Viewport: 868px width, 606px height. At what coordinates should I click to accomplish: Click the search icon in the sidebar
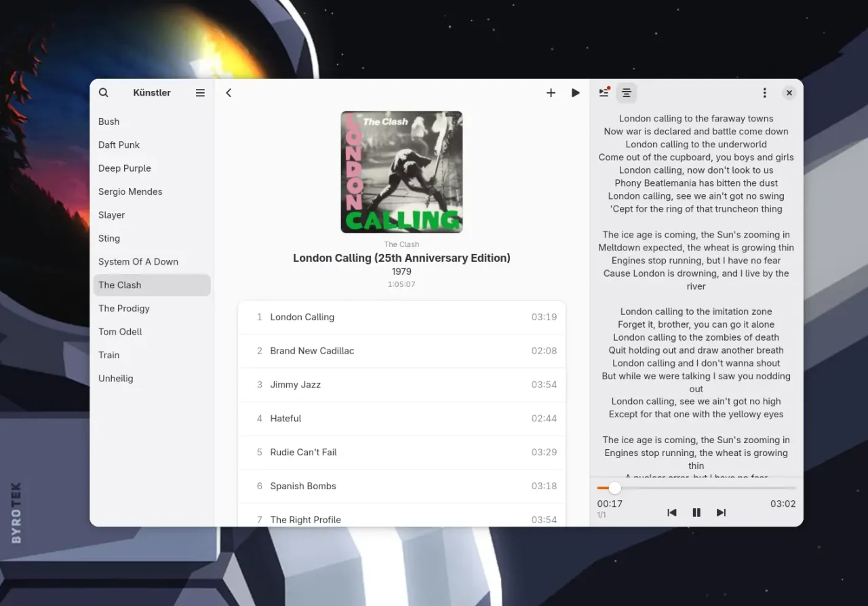pyautogui.click(x=104, y=93)
